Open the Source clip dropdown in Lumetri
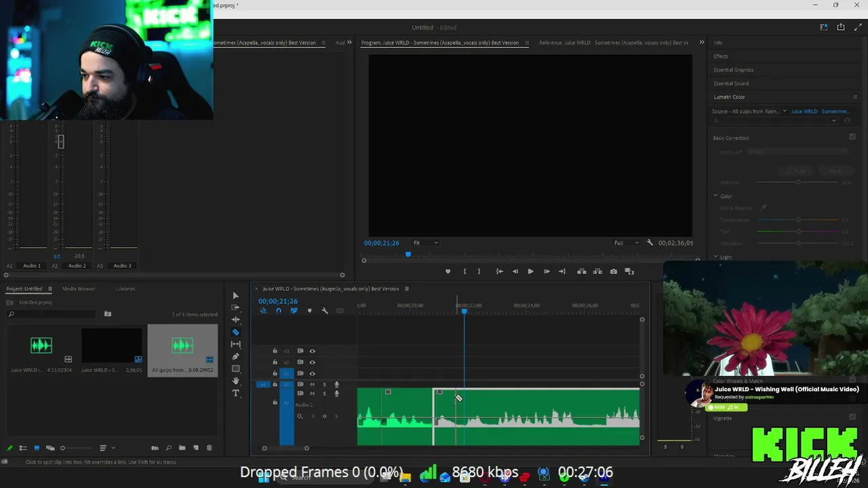The height and width of the screenshot is (488, 868). 785,111
